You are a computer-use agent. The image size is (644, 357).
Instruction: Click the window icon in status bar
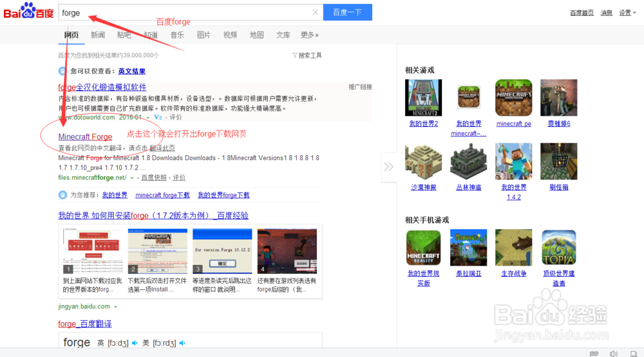(634, 354)
